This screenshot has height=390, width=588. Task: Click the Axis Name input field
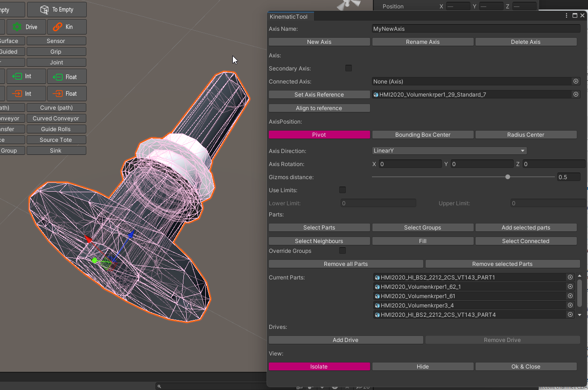click(476, 29)
